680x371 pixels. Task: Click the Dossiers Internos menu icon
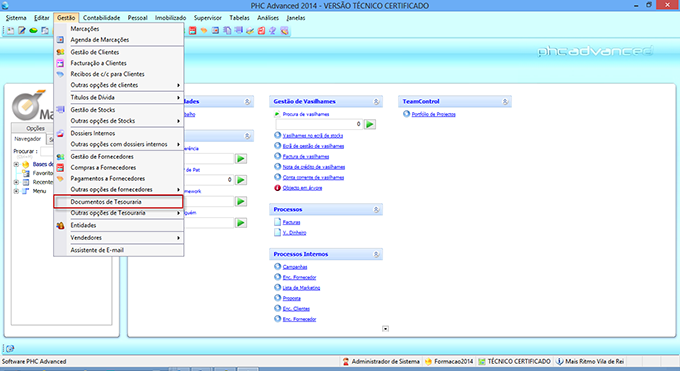60,133
